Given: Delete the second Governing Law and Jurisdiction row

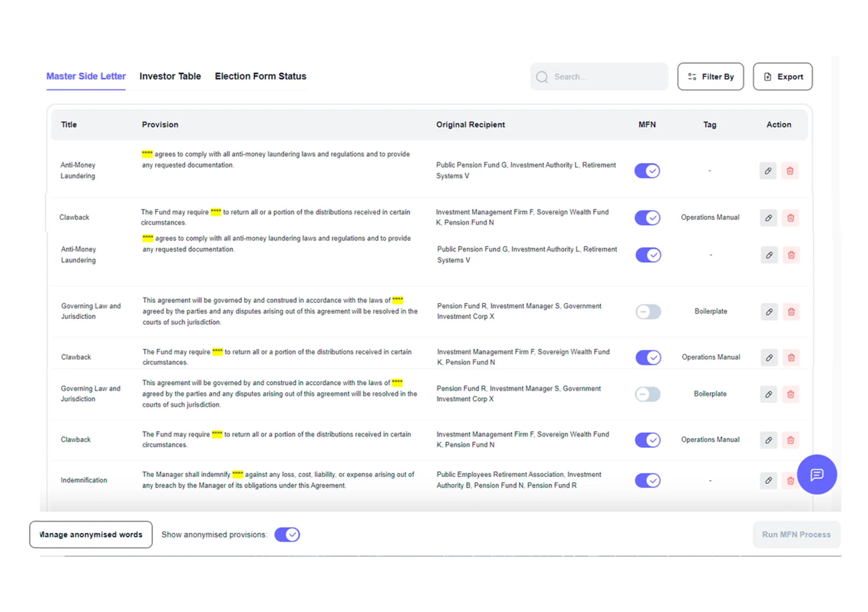Looking at the screenshot, I should tap(791, 394).
